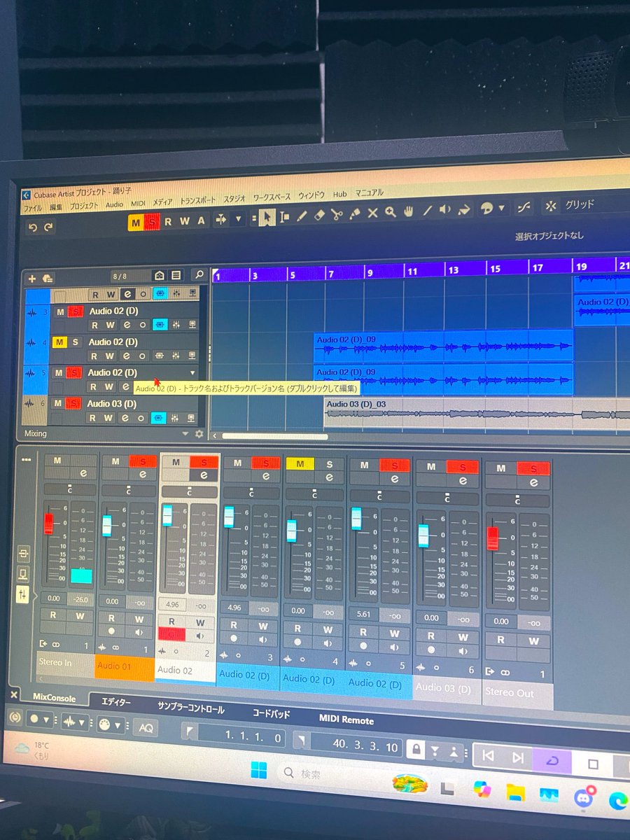Select the Range Selection tool

point(284,217)
